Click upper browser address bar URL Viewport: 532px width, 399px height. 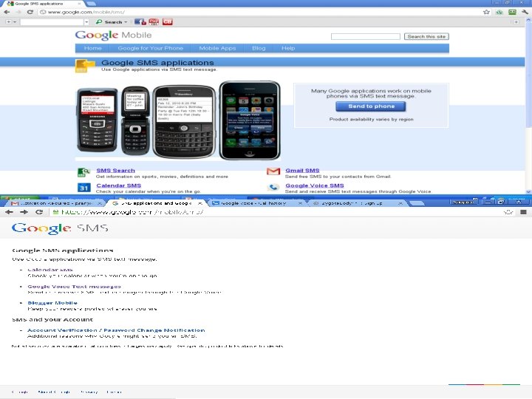[86, 13]
